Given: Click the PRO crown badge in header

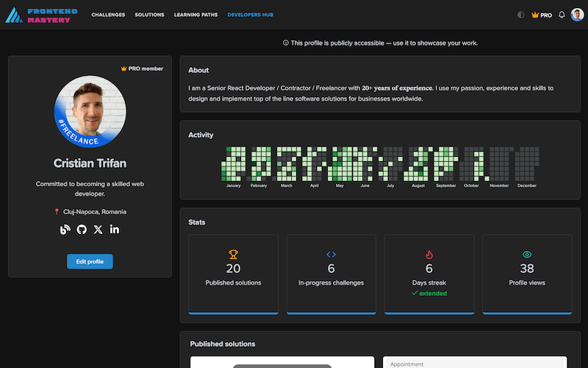Looking at the screenshot, I should click(541, 15).
